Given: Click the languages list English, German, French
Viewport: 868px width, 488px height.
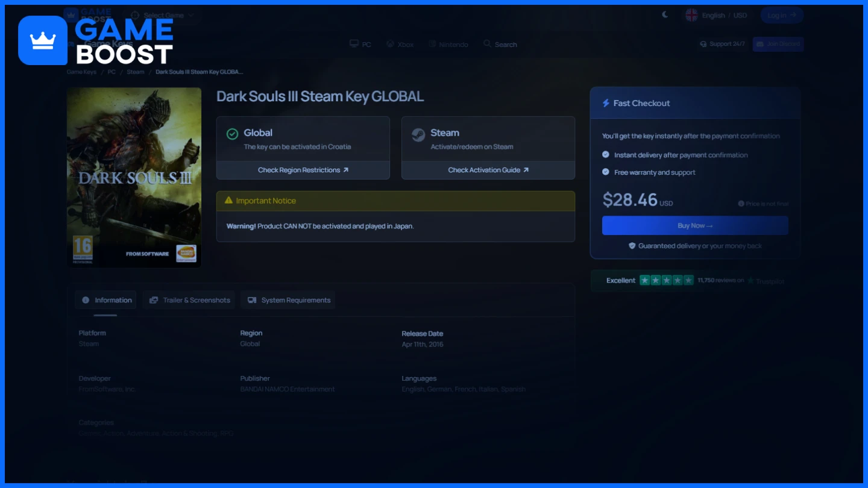Looking at the screenshot, I should coord(464,389).
